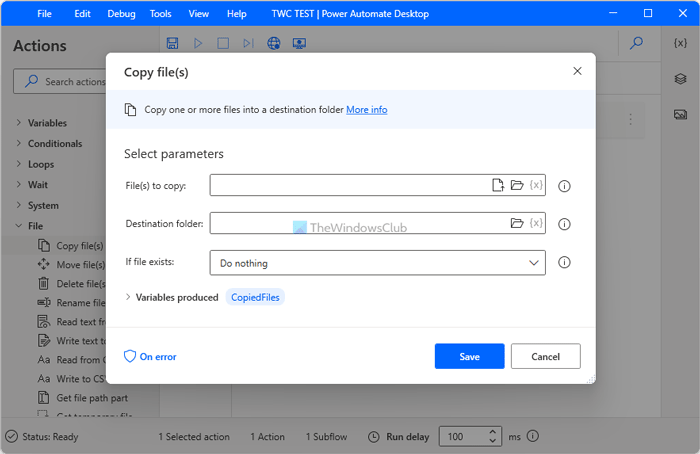Image resolution: width=700 pixels, height=454 pixels.
Task: Click the browse folder icon in File(s) to copy
Action: [517, 185]
